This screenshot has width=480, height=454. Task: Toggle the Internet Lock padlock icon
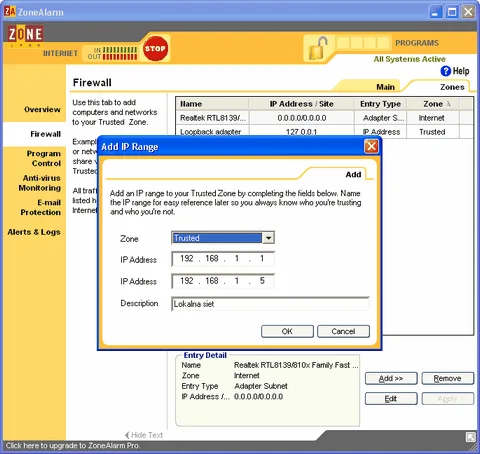[318, 49]
